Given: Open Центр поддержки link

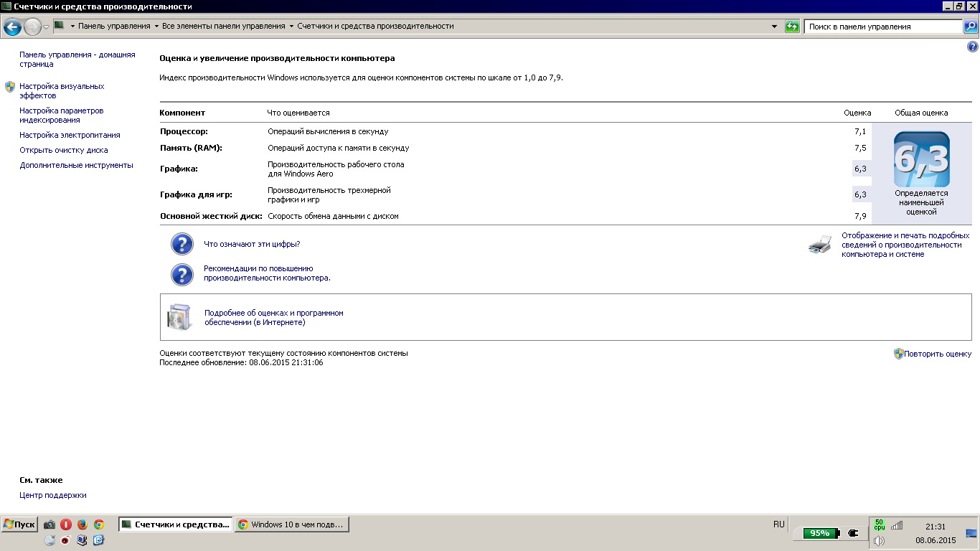Looking at the screenshot, I should click(x=53, y=495).
